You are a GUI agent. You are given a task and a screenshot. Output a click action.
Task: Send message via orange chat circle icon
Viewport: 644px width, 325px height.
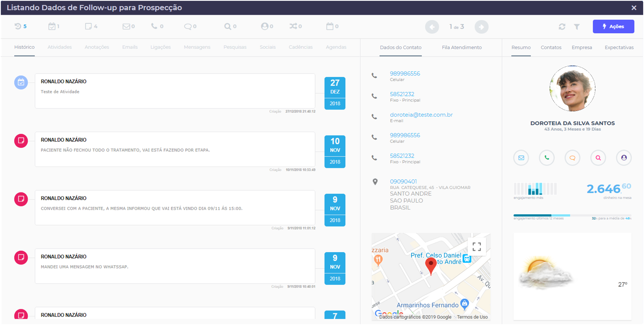pyautogui.click(x=572, y=158)
